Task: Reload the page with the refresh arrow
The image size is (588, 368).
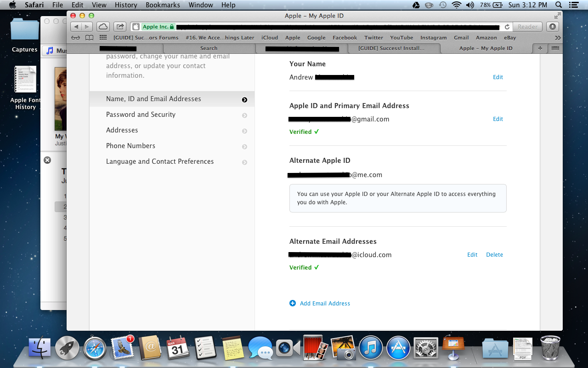Action: point(507,27)
